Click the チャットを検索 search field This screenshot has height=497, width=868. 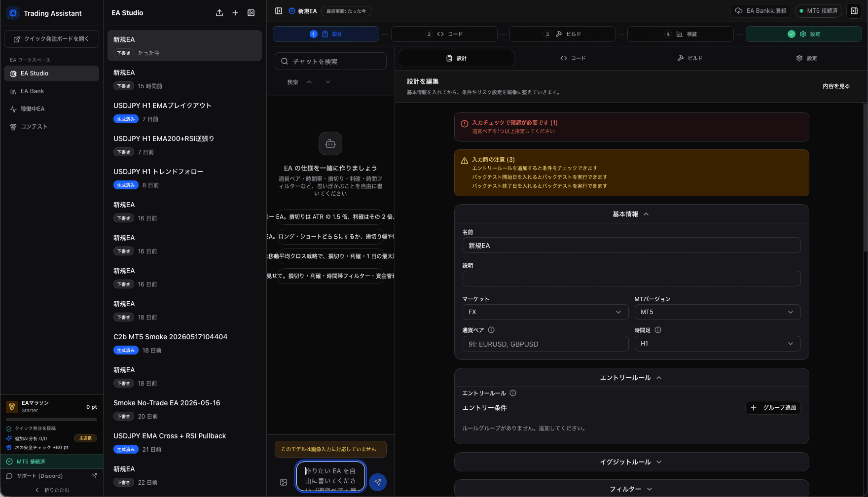(330, 62)
